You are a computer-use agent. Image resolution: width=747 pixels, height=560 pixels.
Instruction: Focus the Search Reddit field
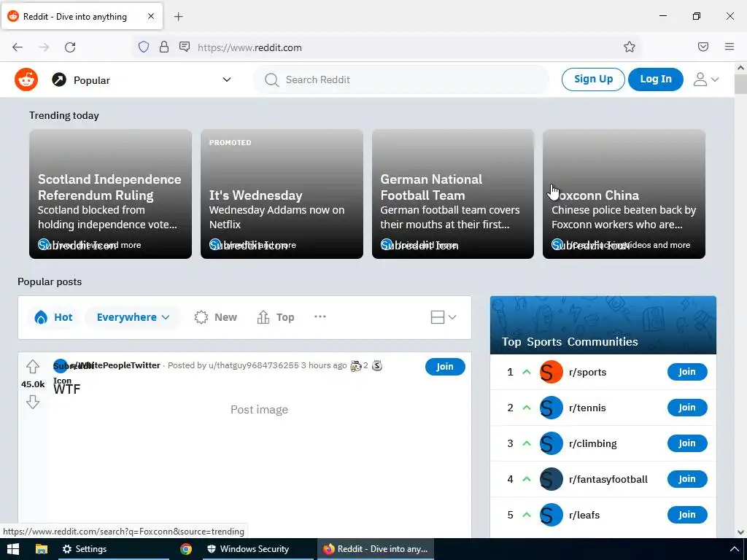(x=400, y=79)
